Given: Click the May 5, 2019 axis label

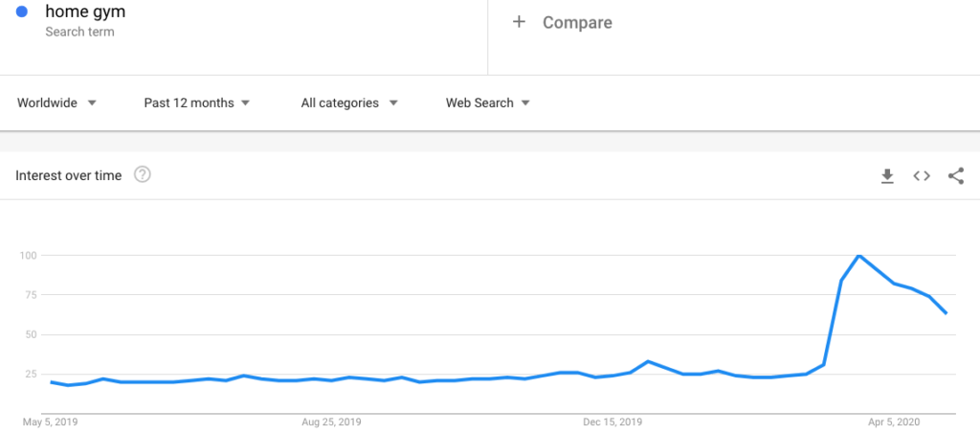Looking at the screenshot, I should pyautogui.click(x=50, y=421).
